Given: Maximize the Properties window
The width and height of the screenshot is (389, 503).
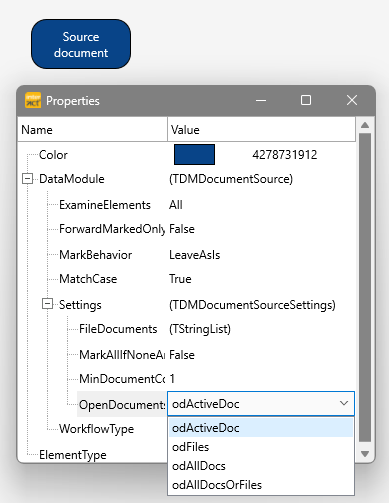Looking at the screenshot, I should pos(306,100).
